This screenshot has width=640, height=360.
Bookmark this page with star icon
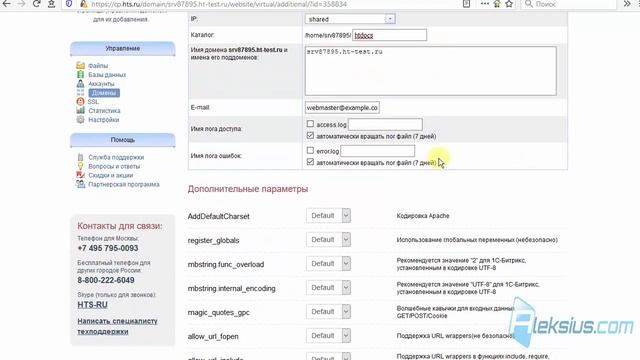pyautogui.click(x=509, y=4)
